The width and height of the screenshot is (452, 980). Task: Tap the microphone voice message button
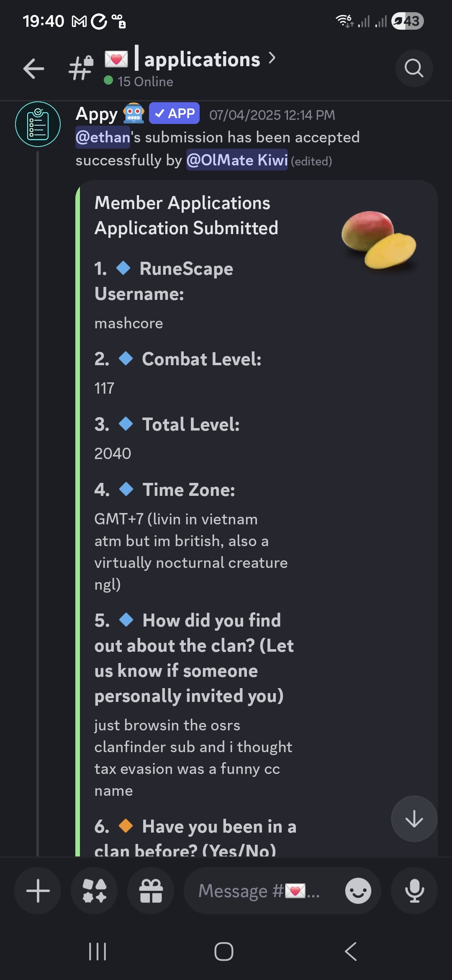414,890
